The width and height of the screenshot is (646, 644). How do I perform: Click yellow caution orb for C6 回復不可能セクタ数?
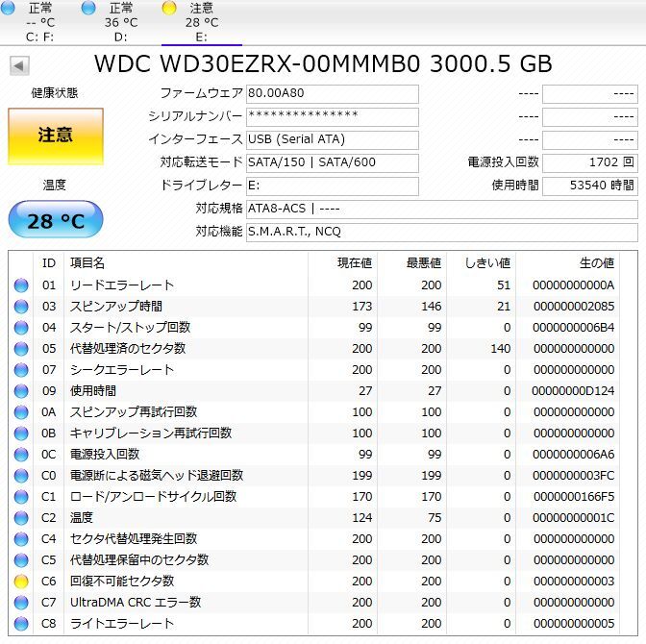point(21,582)
